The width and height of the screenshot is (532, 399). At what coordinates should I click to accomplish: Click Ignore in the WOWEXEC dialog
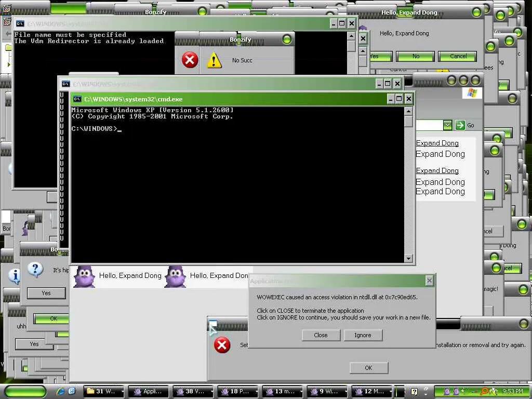(363, 335)
